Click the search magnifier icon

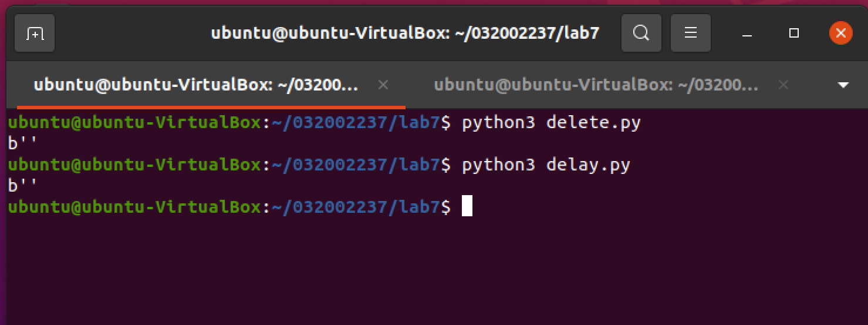point(641,33)
